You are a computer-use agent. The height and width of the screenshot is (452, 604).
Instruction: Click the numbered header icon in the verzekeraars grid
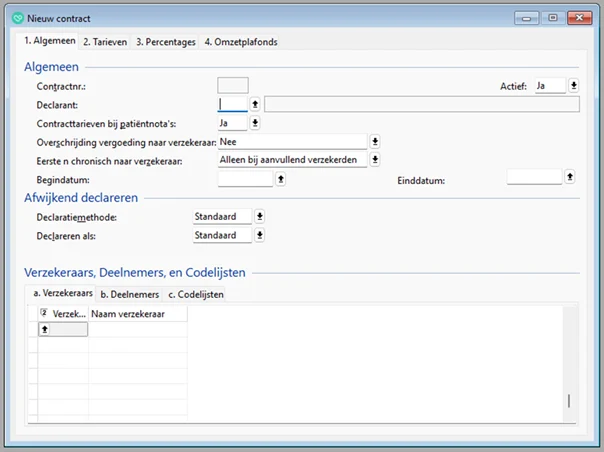point(43,313)
